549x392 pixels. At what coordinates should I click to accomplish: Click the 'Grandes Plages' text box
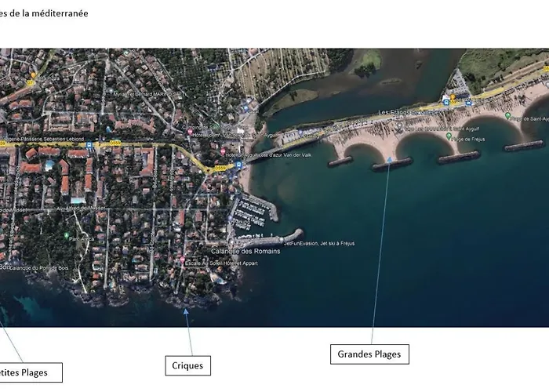coord(369,354)
